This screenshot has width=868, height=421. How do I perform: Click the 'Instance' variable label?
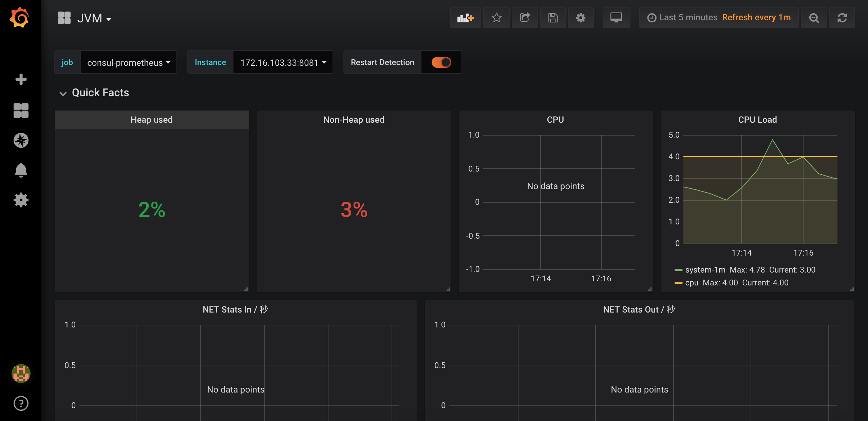click(210, 62)
